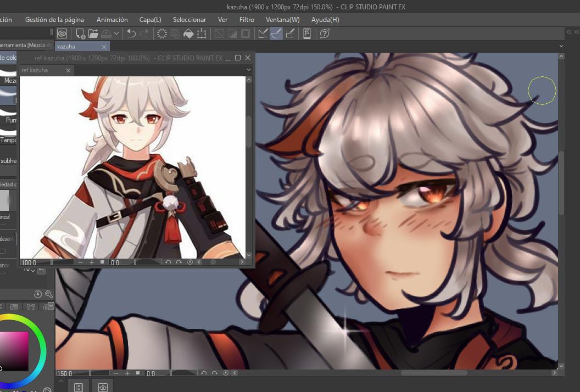Expand color palette tabs dropdown arrow
The width and height of the screenshot is (580, 392).
tap(51, 305)
